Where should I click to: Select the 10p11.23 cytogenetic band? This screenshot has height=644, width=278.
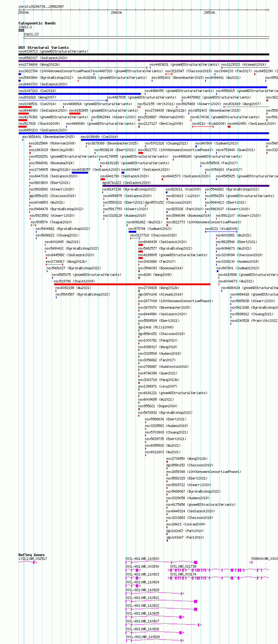click(x=146, y=38)
